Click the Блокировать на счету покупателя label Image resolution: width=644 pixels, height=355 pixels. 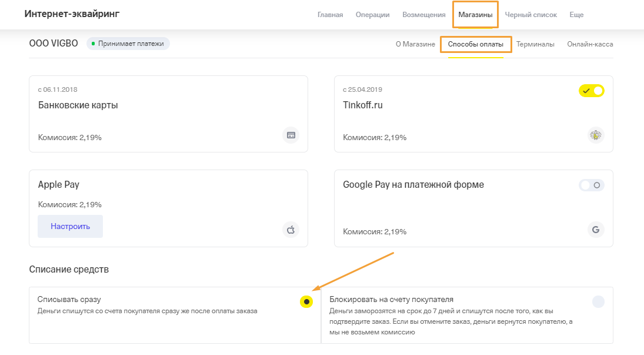click(392, 300)
